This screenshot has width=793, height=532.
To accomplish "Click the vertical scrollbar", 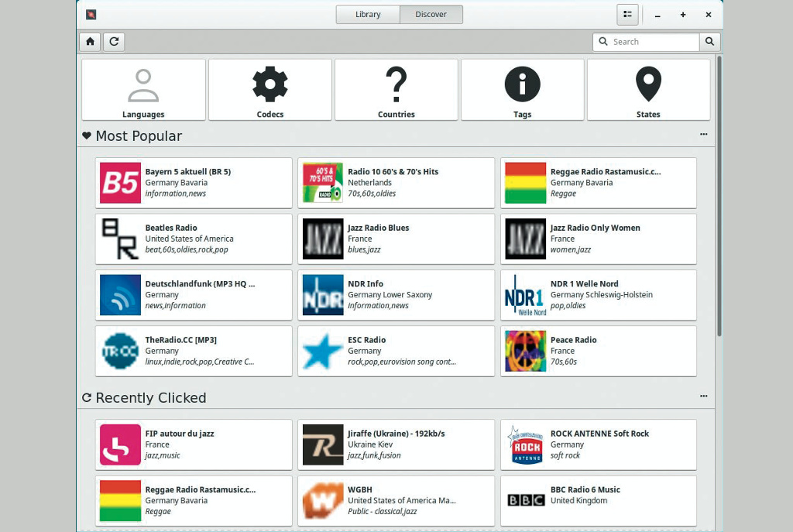I will click(x=719, y=196).
